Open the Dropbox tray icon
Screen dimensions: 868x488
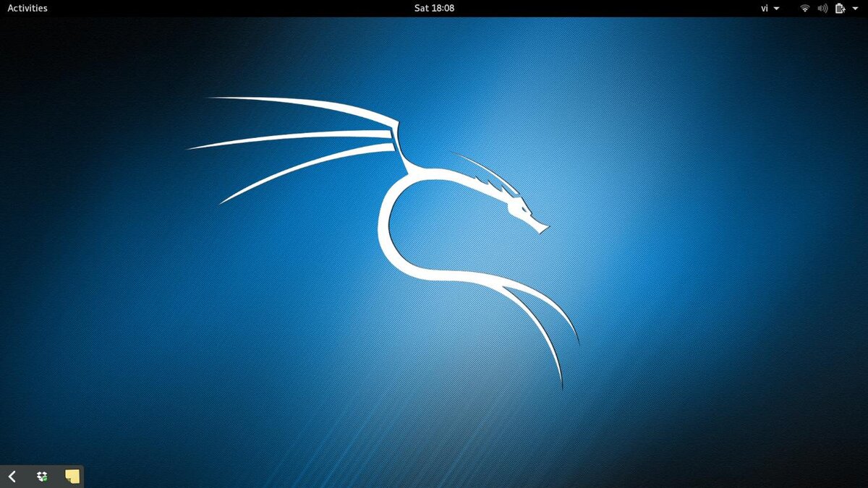click(x=42, y=476)
